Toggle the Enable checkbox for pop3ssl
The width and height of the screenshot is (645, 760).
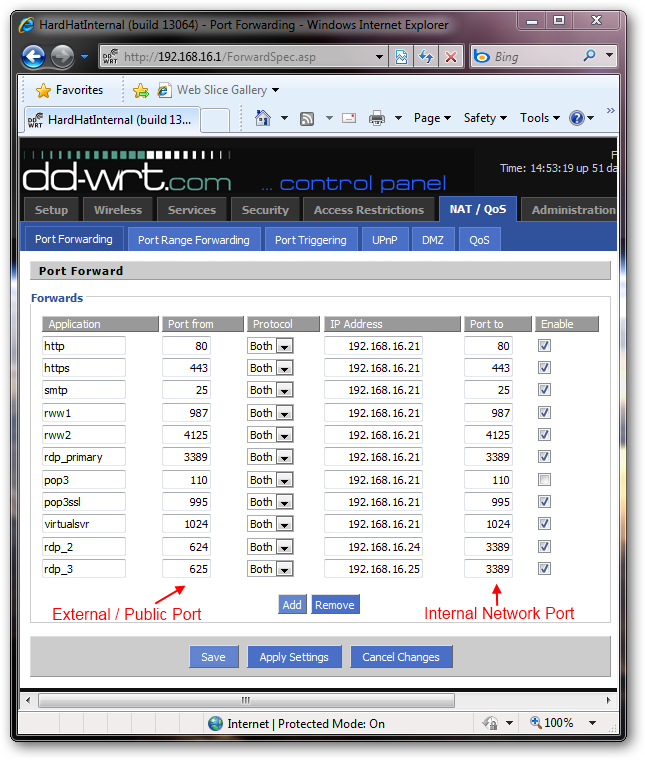(x=544, y=501)
